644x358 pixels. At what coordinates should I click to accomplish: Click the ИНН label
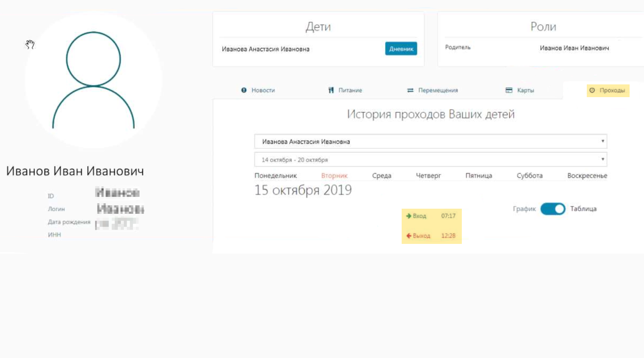(54, 235)
